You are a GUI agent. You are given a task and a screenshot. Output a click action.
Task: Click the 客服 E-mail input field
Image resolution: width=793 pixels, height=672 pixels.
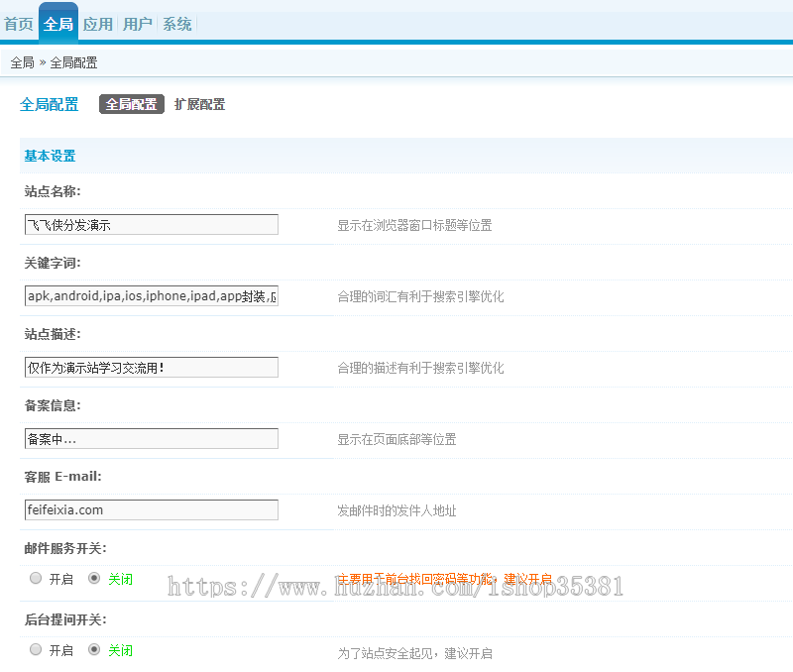pos(152,509)
